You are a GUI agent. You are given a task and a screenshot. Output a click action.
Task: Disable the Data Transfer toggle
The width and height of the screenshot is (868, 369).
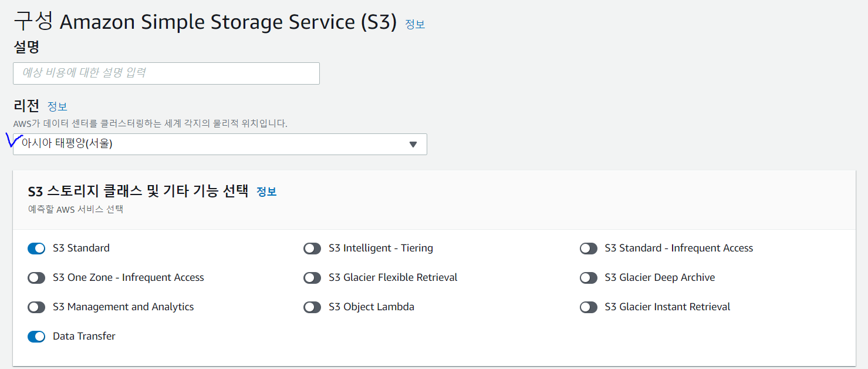[36, 337]
